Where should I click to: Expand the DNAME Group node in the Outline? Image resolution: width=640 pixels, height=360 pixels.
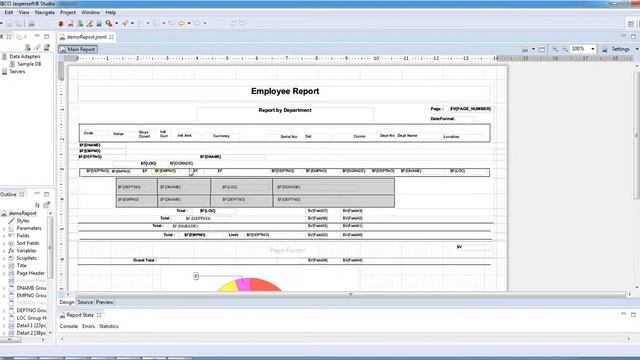pyautogui.click(x=4, y=288)
